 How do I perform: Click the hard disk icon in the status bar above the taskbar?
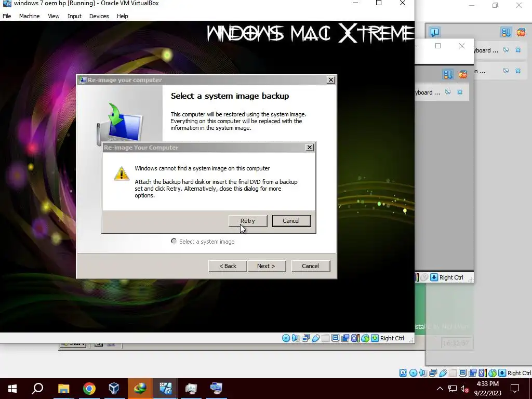click(x=403, y=373)
